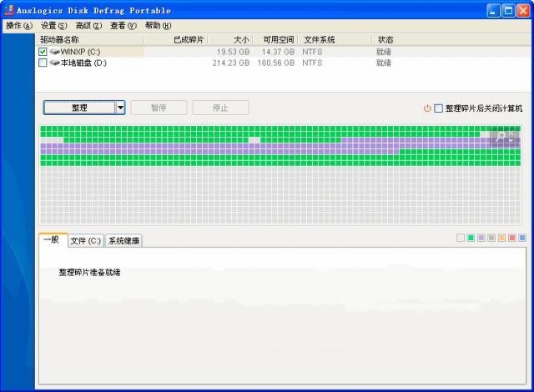Select the 本地磁盘 (D:) drive row

point(284,63)
